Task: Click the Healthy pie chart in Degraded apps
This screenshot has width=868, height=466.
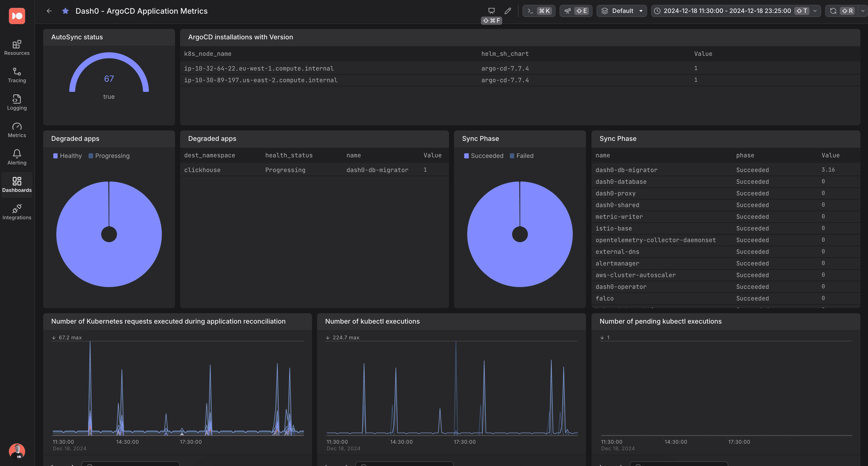Action: tap(109, 234)
